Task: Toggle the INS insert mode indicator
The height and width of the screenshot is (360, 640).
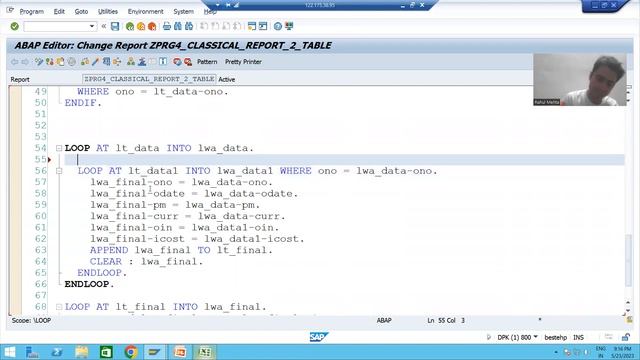Action: point(578,338)
